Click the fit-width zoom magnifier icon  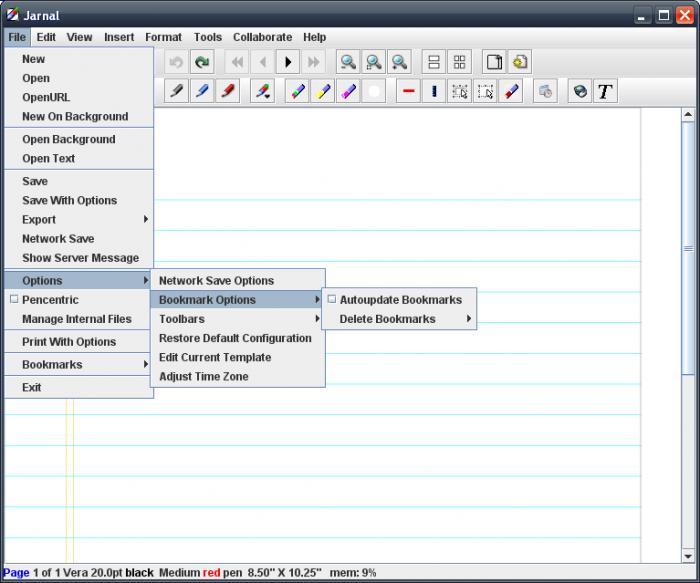[374, 62]
